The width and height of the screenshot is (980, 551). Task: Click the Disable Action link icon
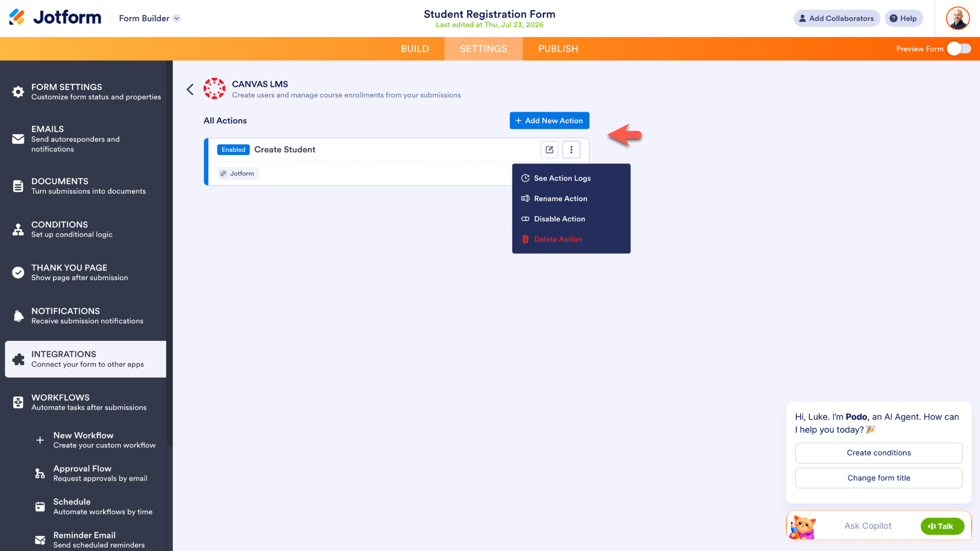click(525, 219)
